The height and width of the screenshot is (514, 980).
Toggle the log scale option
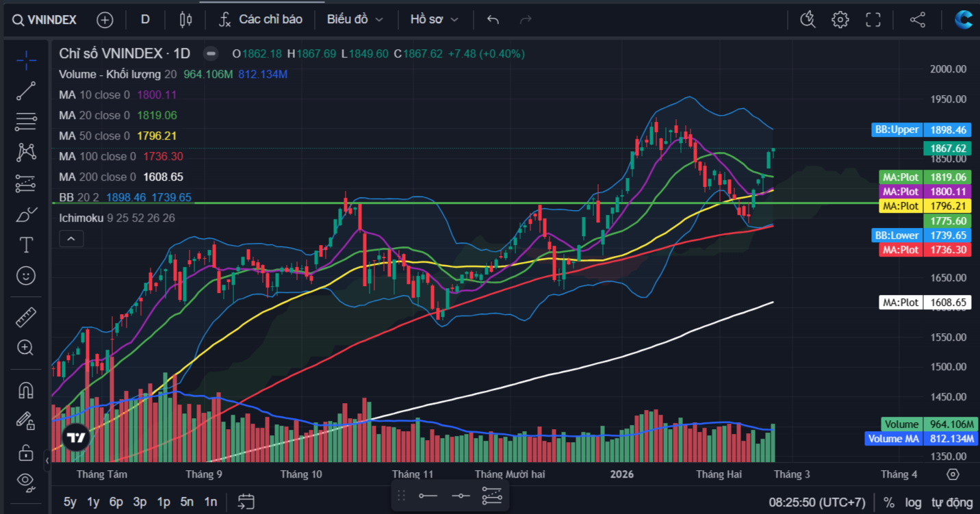913,502
